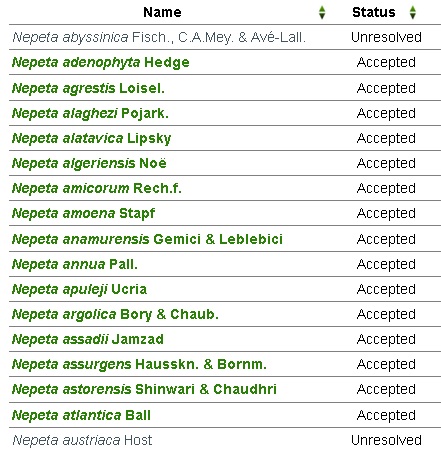441x451 pixels.
Task: Open unresolved Nepeta austriaca Host entry
Action: point(82,441)
